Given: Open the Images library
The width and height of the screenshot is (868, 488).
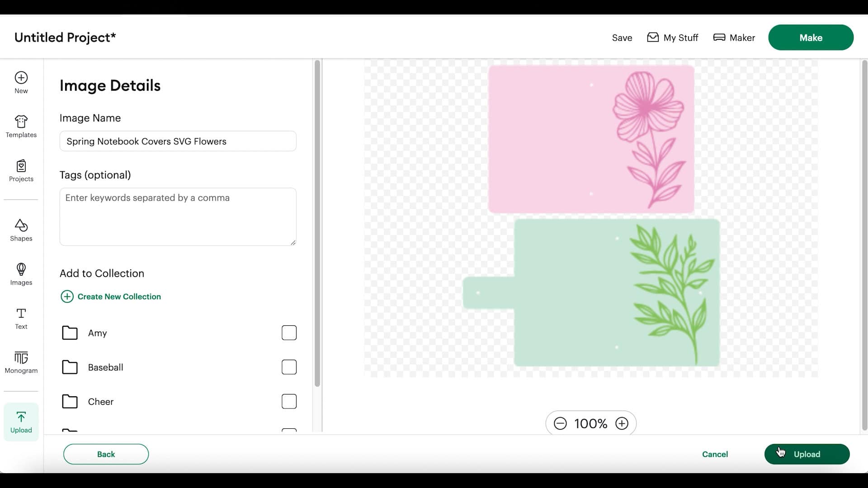Looking at the screenshot, I should (x=21, y=274).
